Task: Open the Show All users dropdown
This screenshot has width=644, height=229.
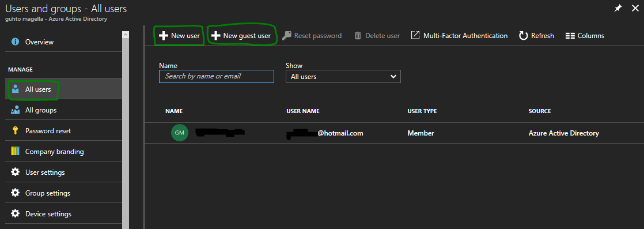Action: click(343, 77)
